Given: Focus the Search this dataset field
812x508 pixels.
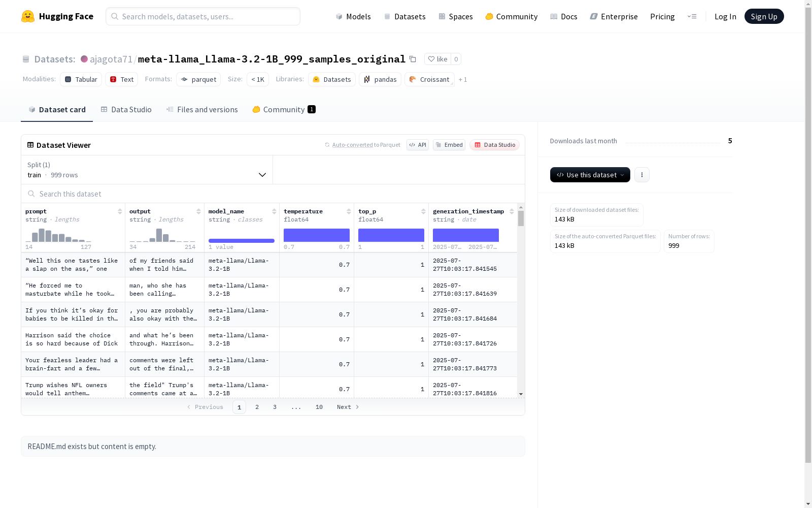Looking at the screenshot, I should tap(273, 194).
